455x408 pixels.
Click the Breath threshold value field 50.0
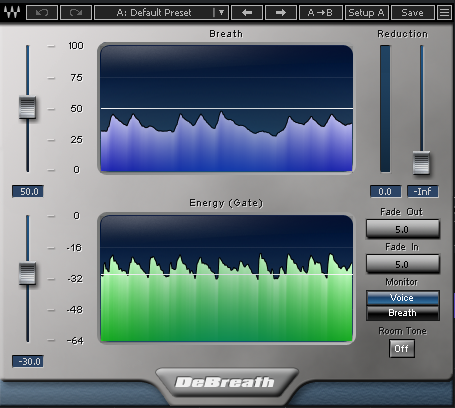tap(28, 191)
